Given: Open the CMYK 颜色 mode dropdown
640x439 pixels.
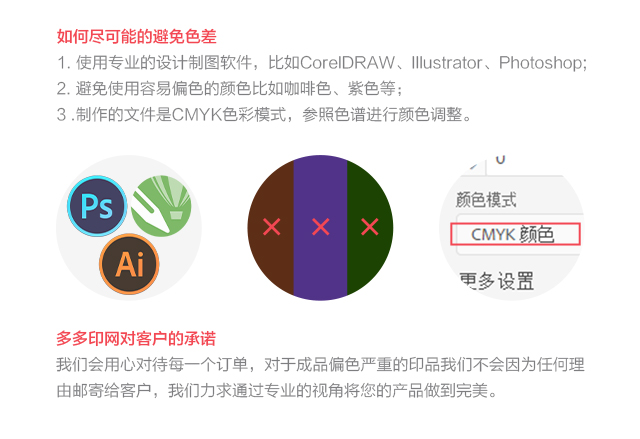Looking at the screenshot, I should 515,234.
